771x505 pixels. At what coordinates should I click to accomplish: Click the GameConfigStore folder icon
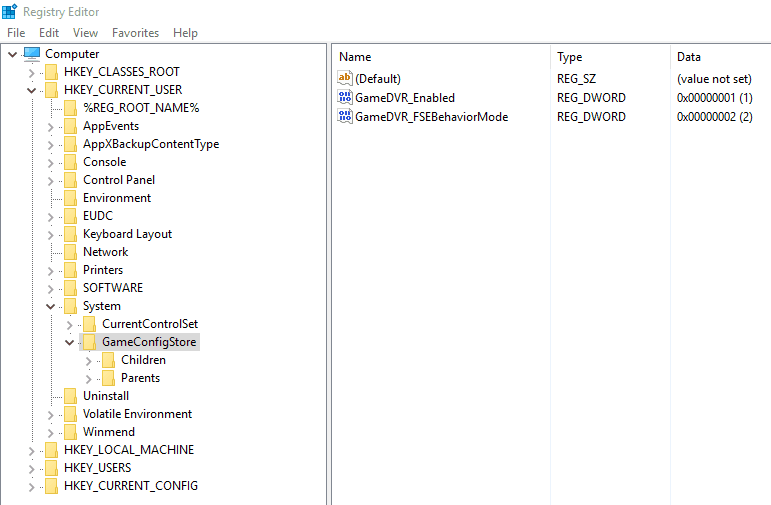90,342
